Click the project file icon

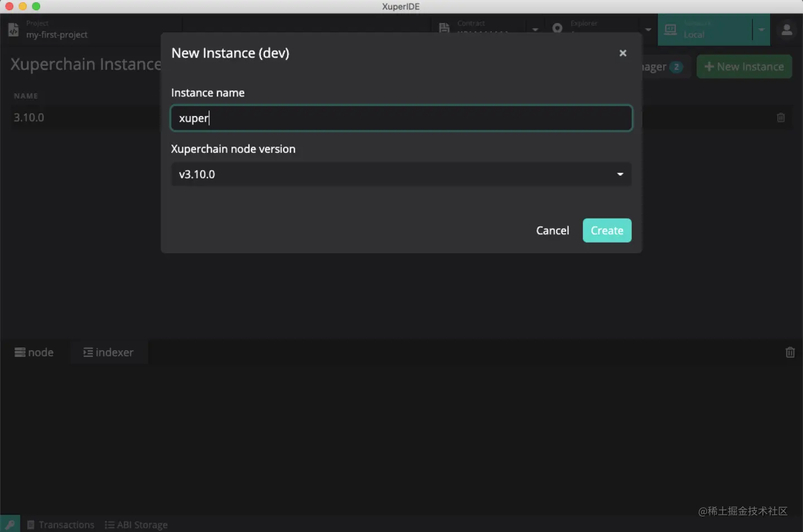(x=13, y=30)
